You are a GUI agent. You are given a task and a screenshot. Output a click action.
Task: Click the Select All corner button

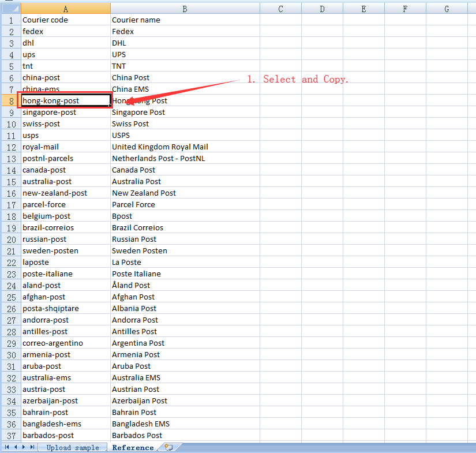(10, 8)
